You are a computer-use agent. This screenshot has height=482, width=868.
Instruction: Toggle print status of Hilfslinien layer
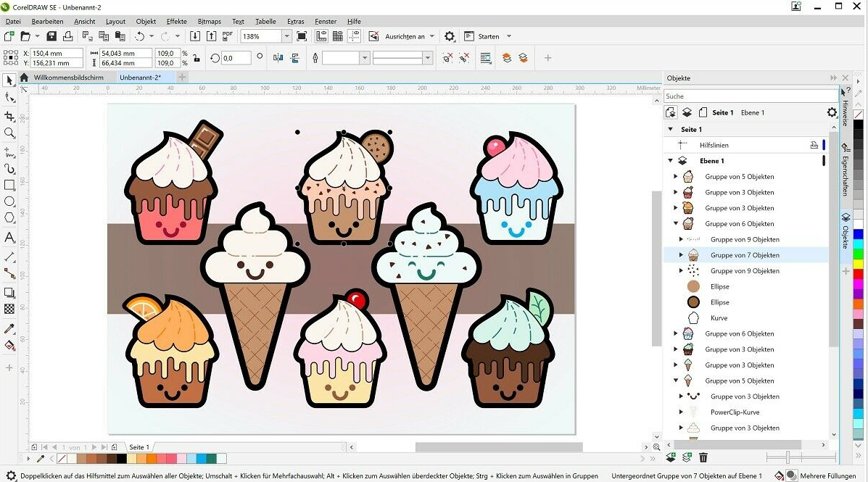click(x=814, y=145)
